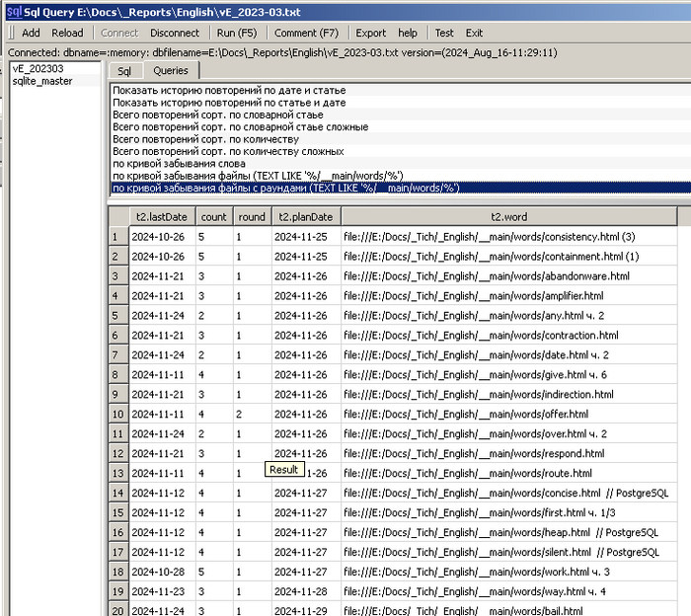Viewport: 691px width, 616px height.
Task: Open the help menu item
Action: coord(408,33)
